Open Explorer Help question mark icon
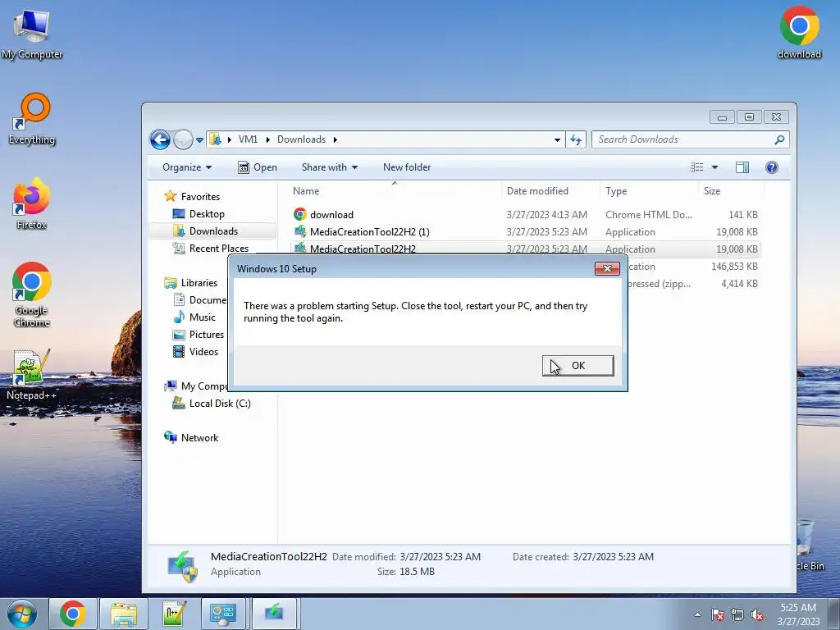This screenshot has width=840, height=630. [x=771, y=167]
